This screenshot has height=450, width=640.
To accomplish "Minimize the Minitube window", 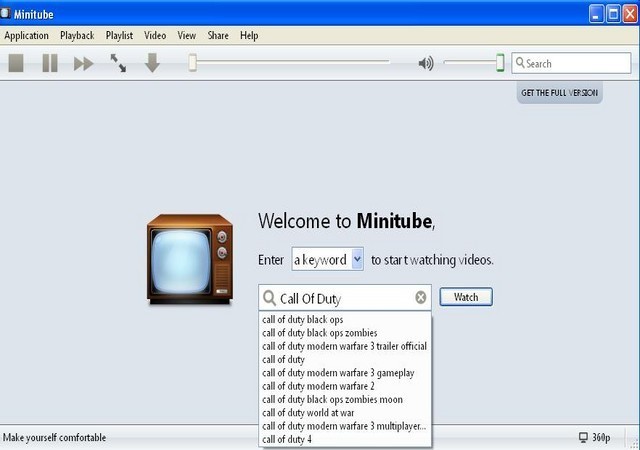I will (596, 14).
